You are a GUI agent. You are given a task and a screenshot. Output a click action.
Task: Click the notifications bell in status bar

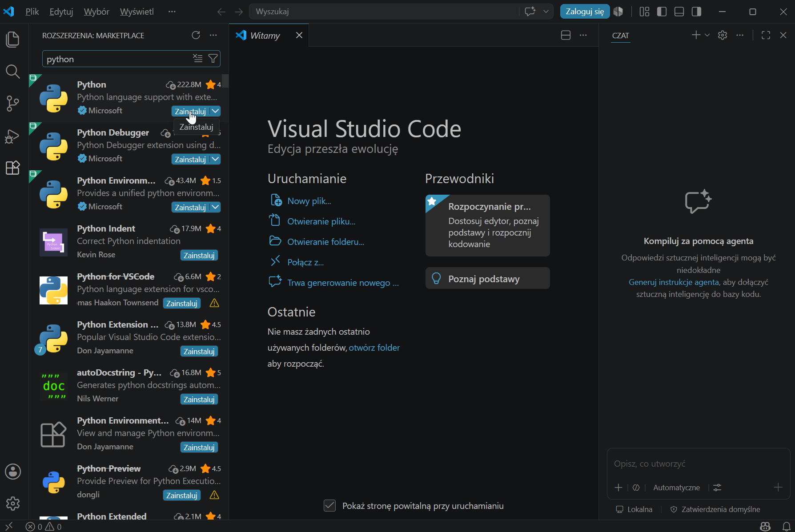click(786, 527)
